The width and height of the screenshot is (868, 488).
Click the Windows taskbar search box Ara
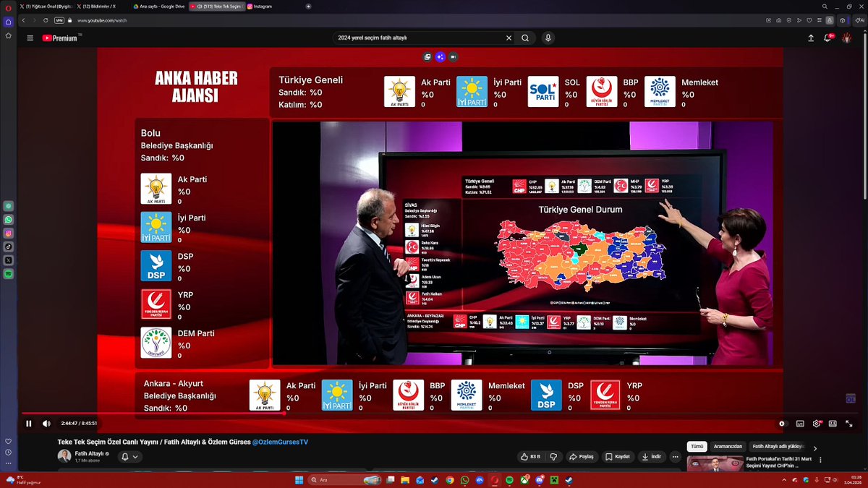(344, 480)
